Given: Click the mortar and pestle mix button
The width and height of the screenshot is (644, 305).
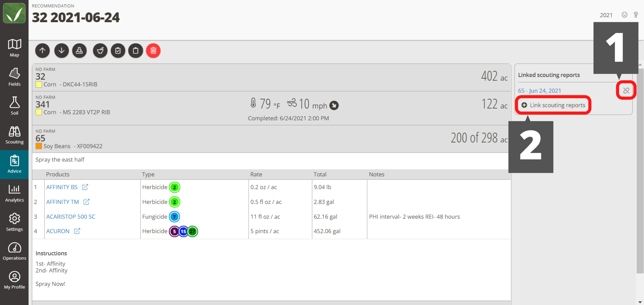Looking at the screenshot, I should pyautogui.click(x=100, y=51).
